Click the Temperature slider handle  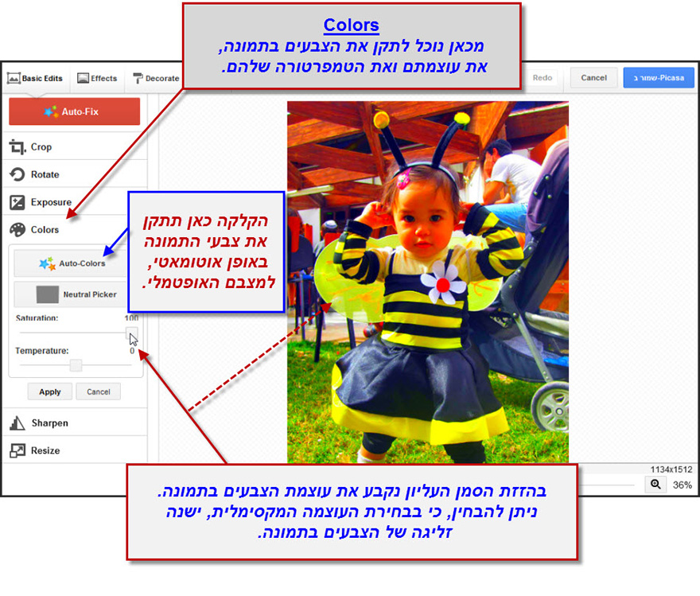76,365
